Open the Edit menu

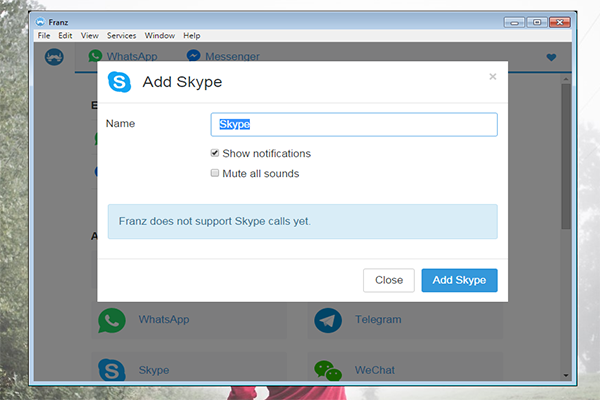click(x=65, y=36)
